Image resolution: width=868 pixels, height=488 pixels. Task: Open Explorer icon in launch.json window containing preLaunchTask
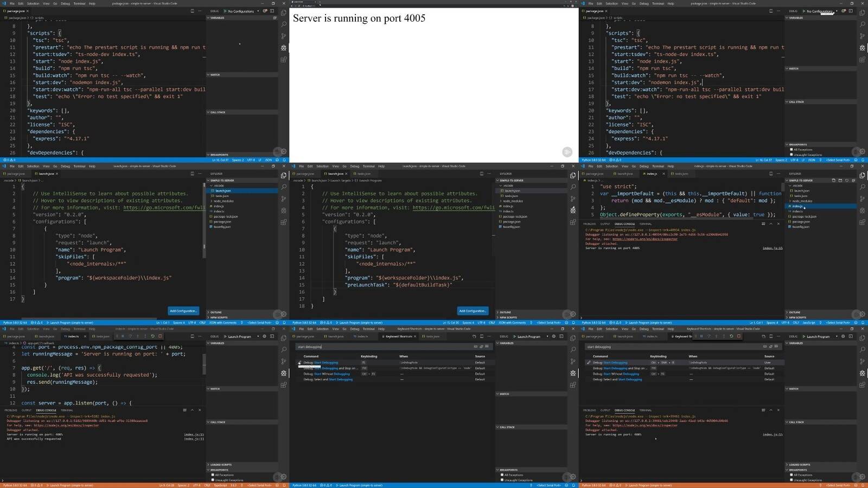(573, 175)
